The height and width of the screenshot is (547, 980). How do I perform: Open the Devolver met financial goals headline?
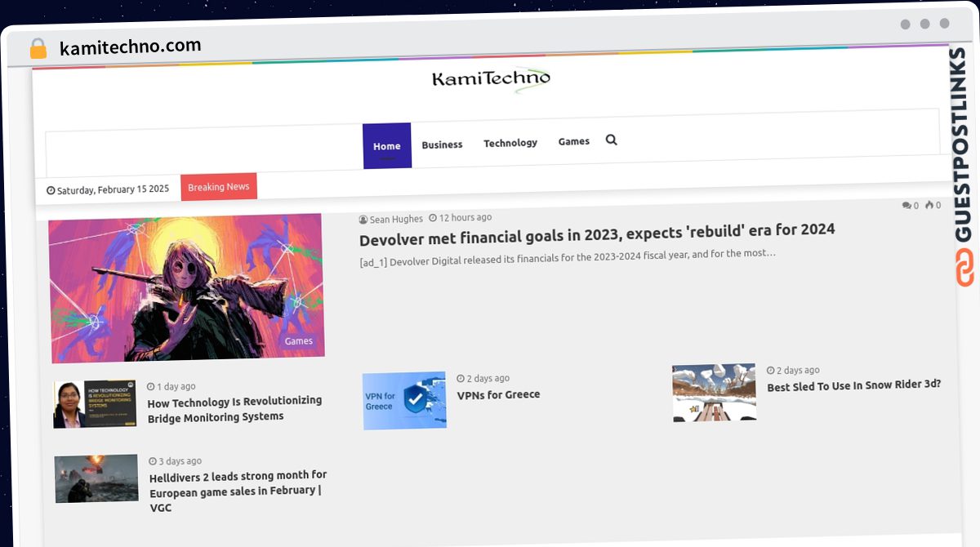[597, 234]
